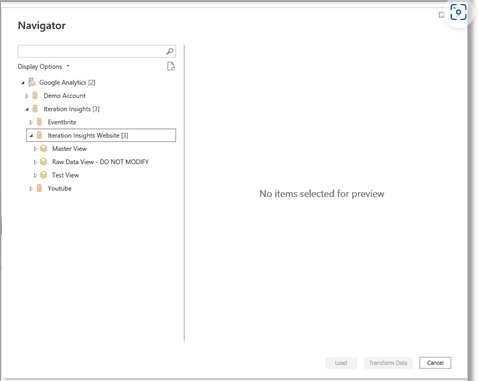This screenshot has width=478, height=381.
Task: Select the Test View label
Action: click(65, 175)
